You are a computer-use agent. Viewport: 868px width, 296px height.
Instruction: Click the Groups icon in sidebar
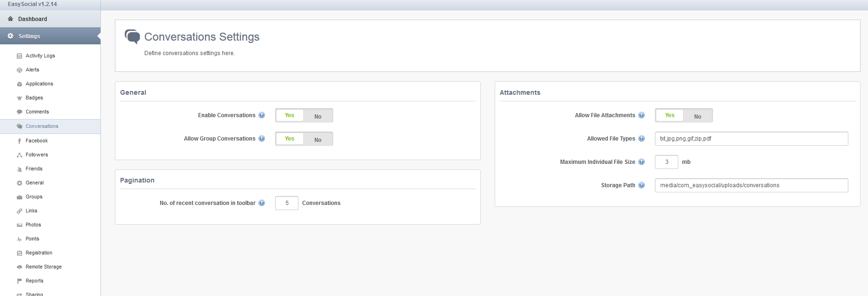(19, 197)
